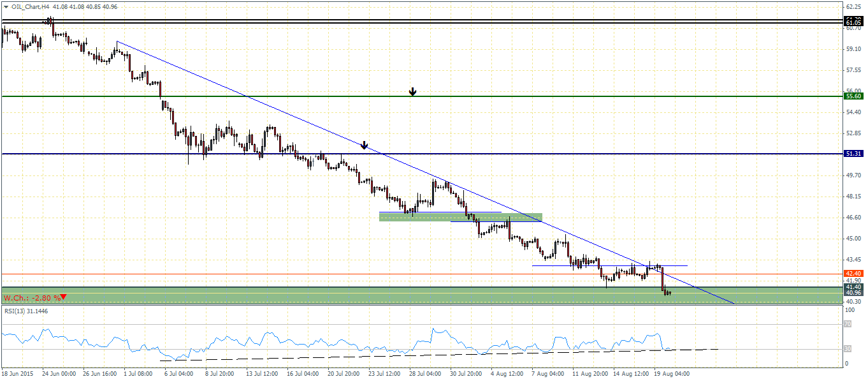This screenshot has height=379, width=868.
Task: Click the RSI(13) 31.1446 indicator label
Action: 25,311
